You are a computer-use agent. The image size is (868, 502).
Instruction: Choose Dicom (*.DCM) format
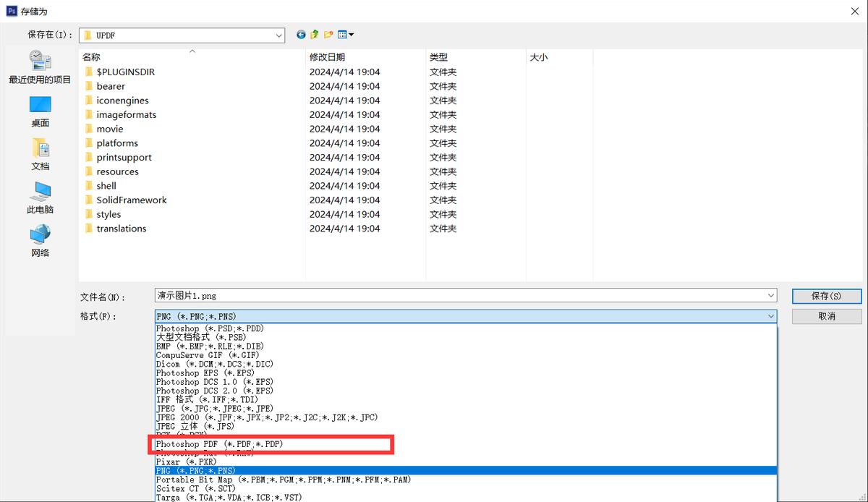[466, 364]
